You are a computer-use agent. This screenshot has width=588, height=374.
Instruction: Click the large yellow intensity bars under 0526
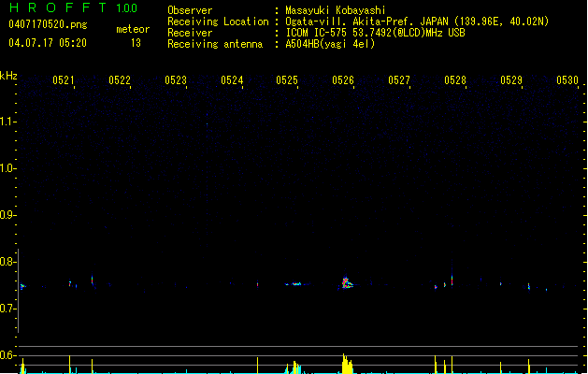tap(347, 364)
